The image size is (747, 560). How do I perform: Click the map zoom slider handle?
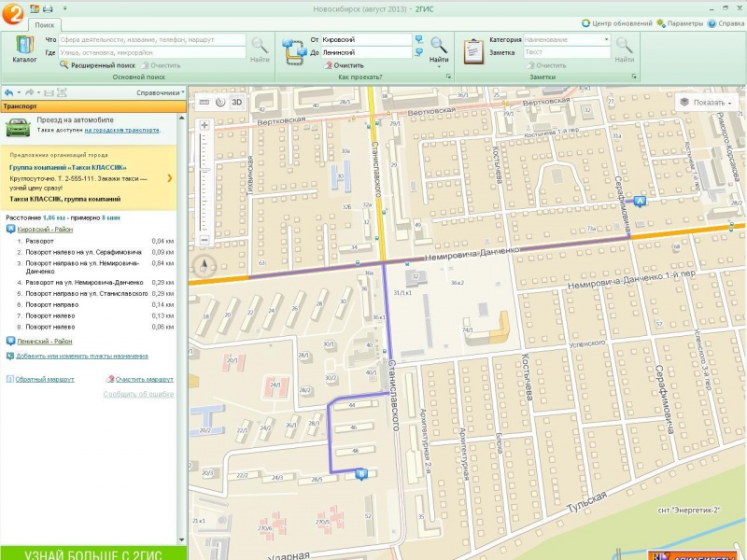[204, 170]
